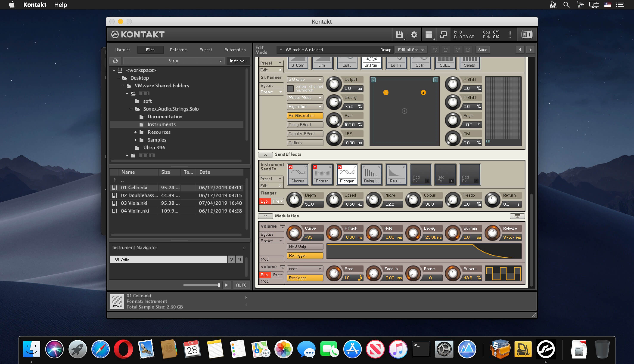Open the View dropdown in file browser

pyautogui.click(x=173, y=61)
